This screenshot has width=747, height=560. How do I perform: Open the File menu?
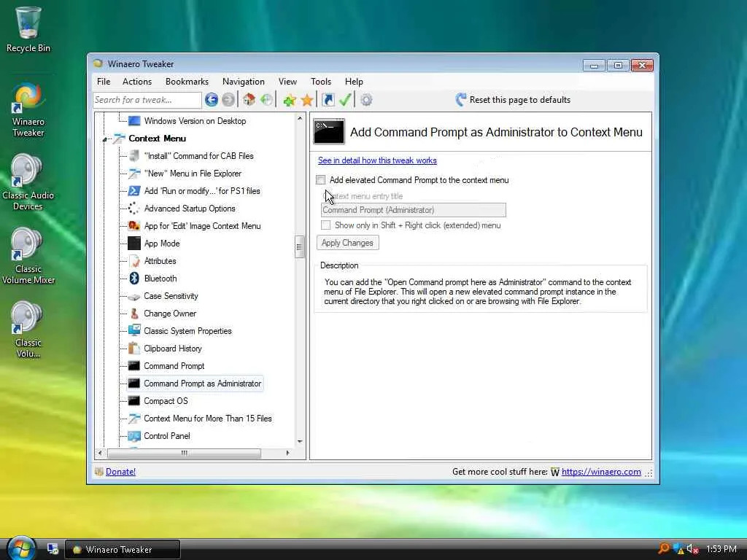(104, 82)
